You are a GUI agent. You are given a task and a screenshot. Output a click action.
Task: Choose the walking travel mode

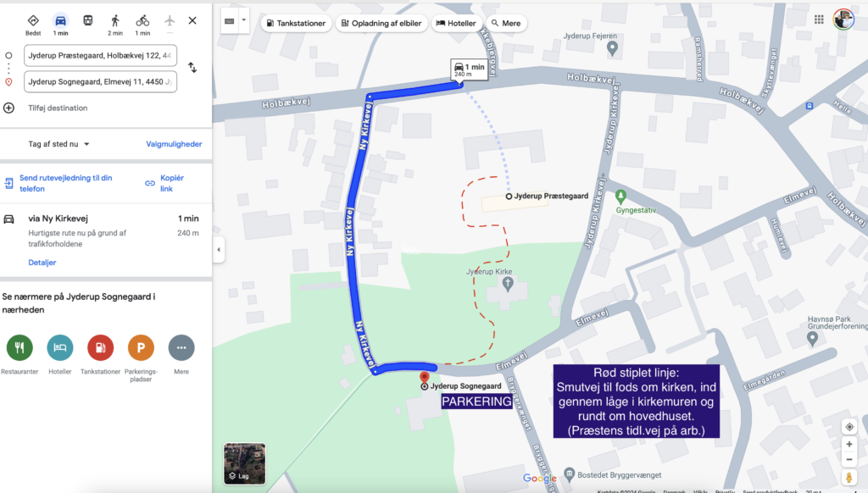pos(115,21)
